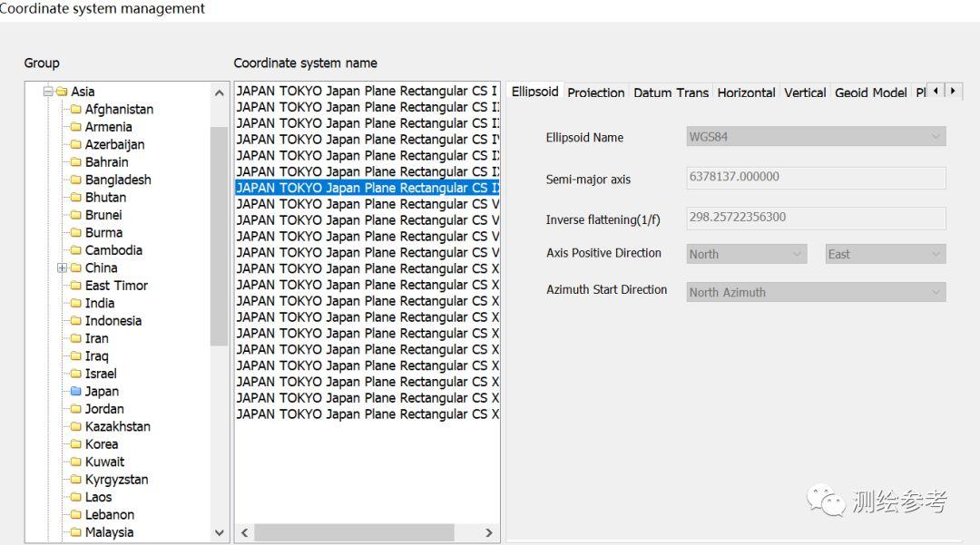Click the India folder icon
Viewport: 980px width, 545px height.
(x=76, y=303)
